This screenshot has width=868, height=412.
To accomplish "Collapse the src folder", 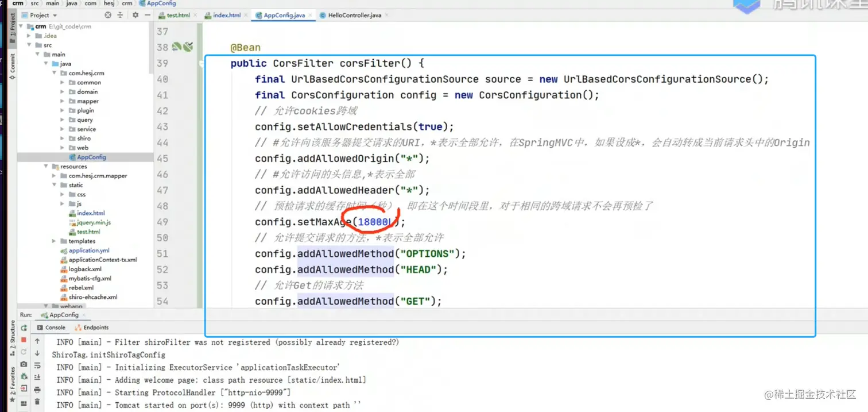I will point(29,45).
